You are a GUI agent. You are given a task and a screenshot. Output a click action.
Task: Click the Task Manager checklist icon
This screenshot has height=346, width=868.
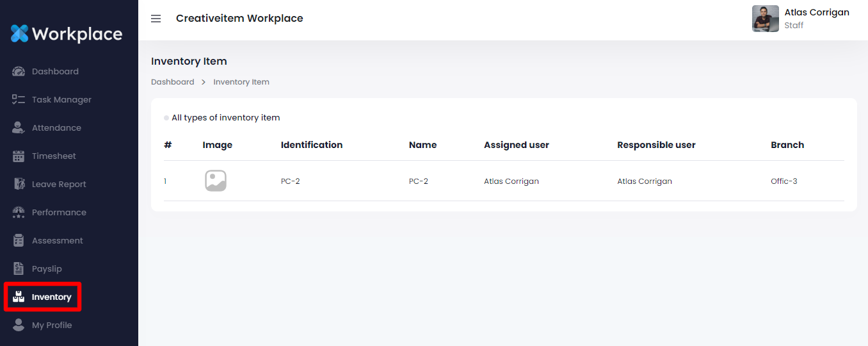pos(19,100)
